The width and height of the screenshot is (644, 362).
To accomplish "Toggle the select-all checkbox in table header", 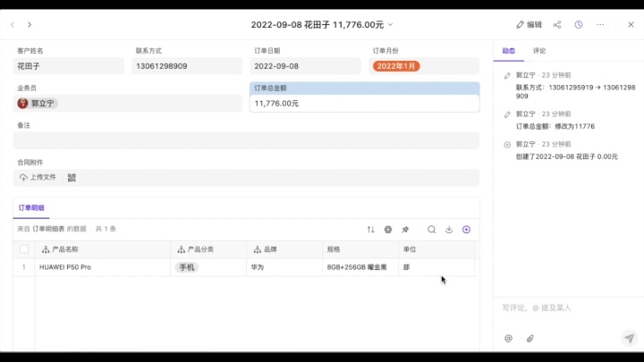I will pyautogui.click(x=24, y=249).
